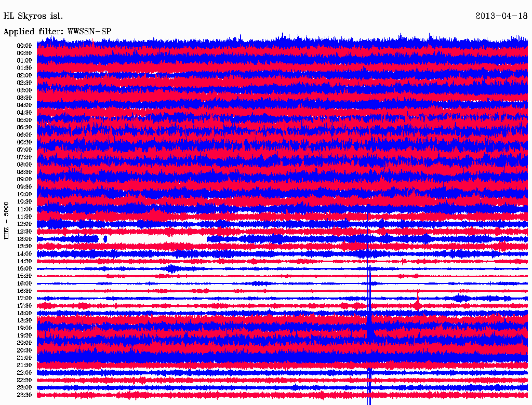Viewport: 532px width, 405px height.
Task: Select the 15:30 time label
Action: [x=24, y=276]
